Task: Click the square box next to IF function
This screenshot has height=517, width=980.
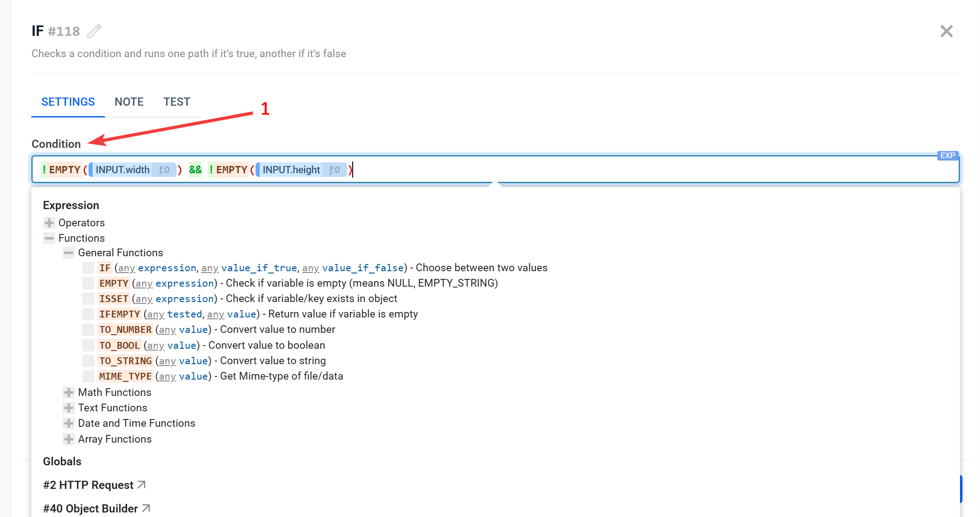Action: (88, 268)
